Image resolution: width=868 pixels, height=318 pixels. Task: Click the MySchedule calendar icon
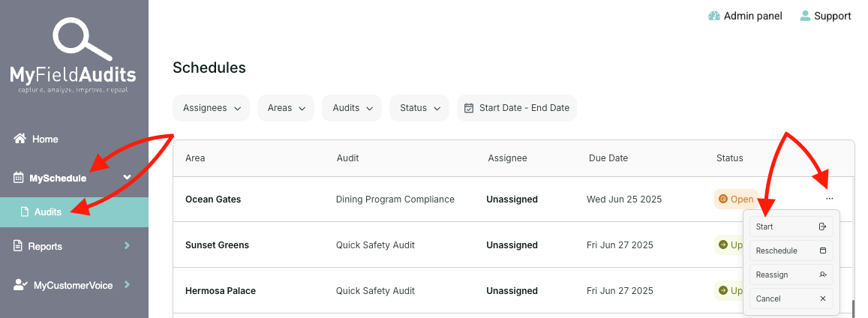coord(18,178)
